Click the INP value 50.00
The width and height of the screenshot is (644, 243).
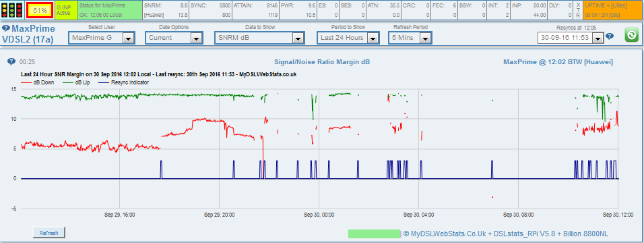tap(540, 6)
